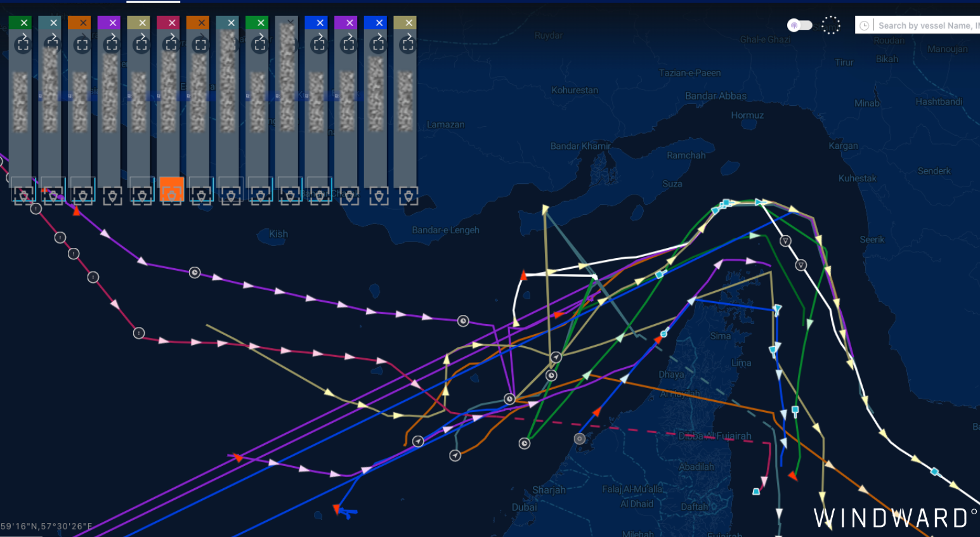The width and height of the screenshot is (980, 537).
Task: Focus the vessel name search field
Action: click(927, 25)
